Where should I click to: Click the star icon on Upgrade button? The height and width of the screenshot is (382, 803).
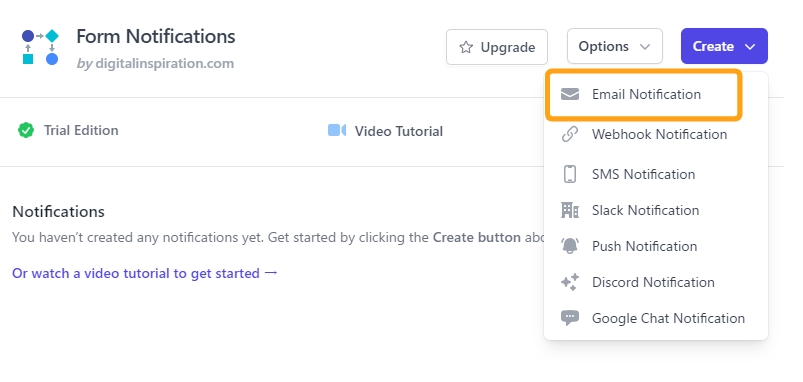point(466,48)
